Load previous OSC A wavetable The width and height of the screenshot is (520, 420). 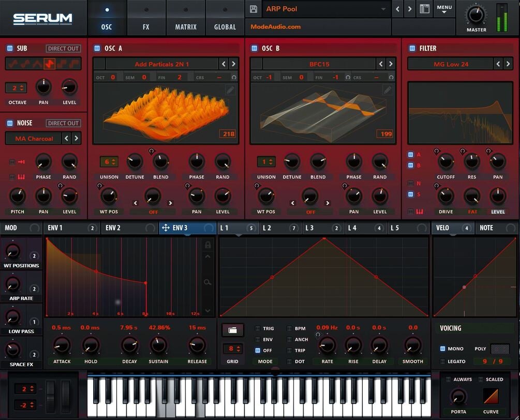click(x=224, y=64)
